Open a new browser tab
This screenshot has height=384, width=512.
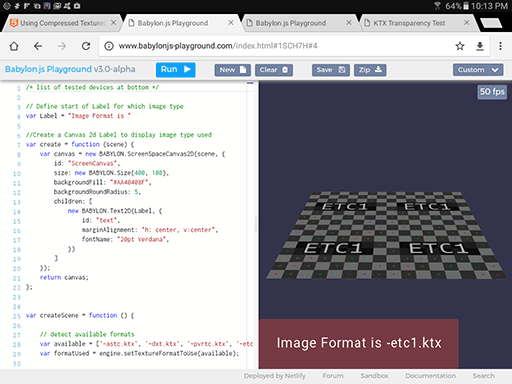pos(491,23)
